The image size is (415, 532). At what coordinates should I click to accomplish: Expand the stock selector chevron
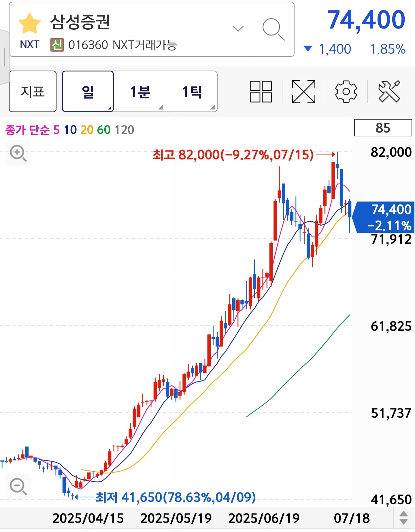[238, 29]
